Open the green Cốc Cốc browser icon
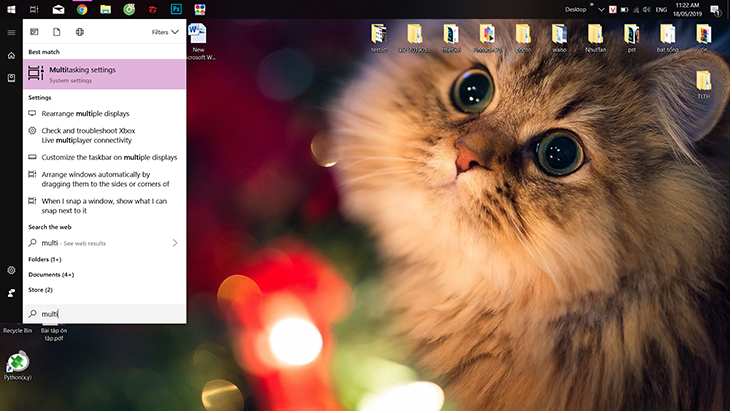Viewport: 732px width, 413px height. 129,9
